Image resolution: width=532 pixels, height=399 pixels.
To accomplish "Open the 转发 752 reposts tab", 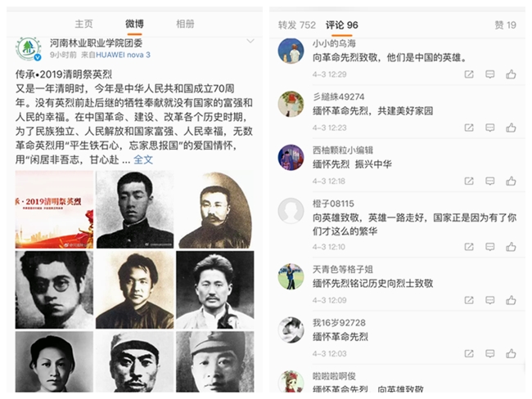I will point(297,25).
